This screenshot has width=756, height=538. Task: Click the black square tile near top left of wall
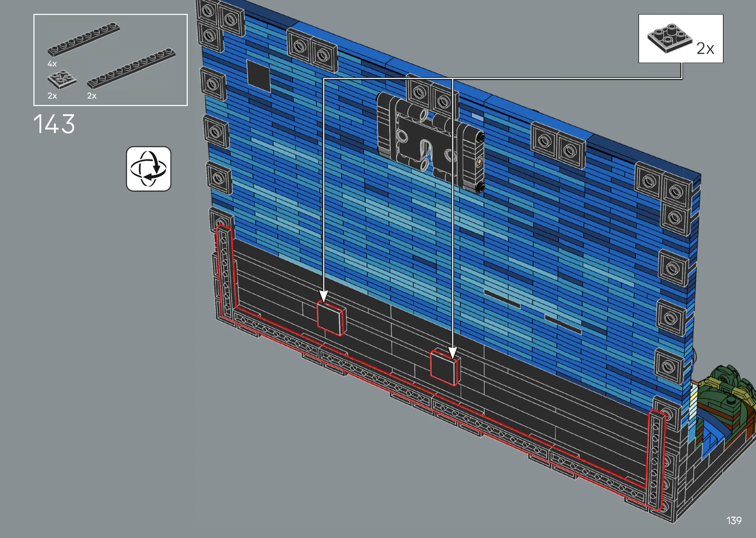pyautogui.click(x=259, y=76)
